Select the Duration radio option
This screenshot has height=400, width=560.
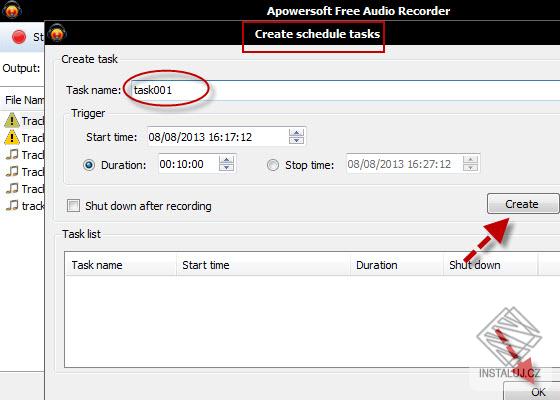coord(89,165)
